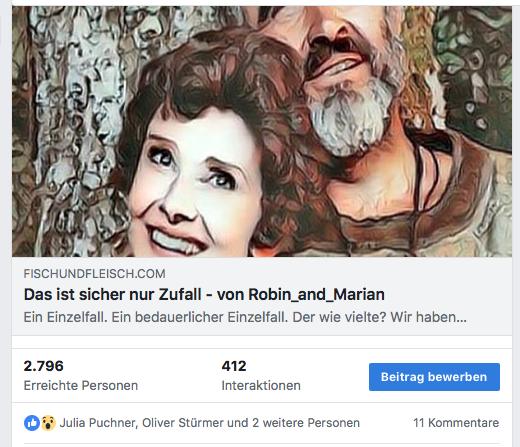Click the 2.796 reached count
Screen dimensions: 520x447
click(x=43, y=366)
